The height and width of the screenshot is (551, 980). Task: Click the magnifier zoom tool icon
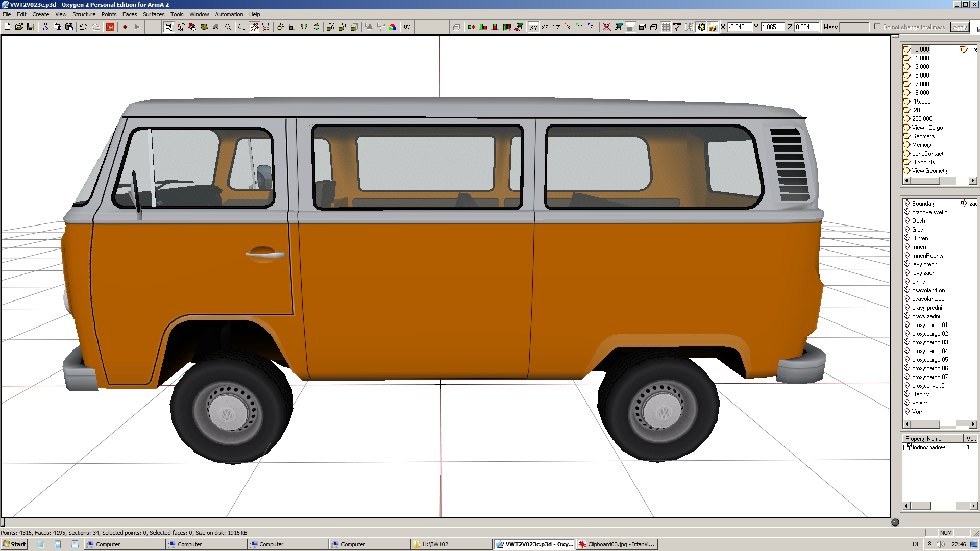[x=228, y=27]
